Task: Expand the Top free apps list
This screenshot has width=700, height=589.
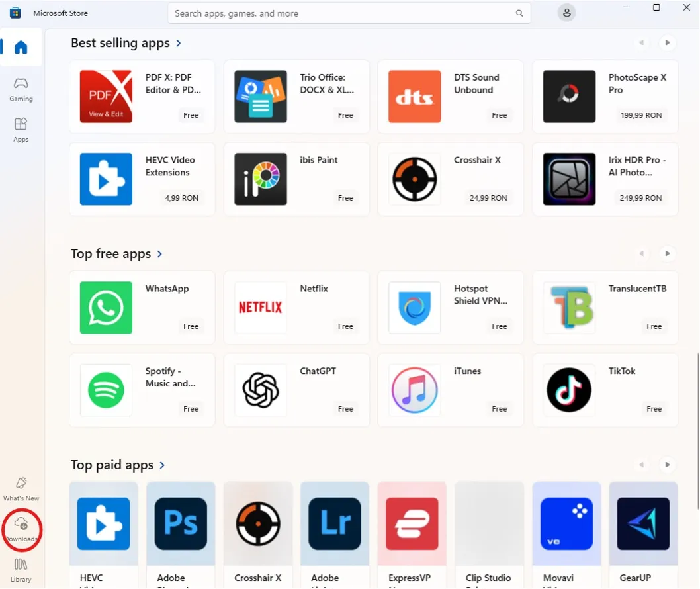Action: pyautogui.click(x=159, y=254)
